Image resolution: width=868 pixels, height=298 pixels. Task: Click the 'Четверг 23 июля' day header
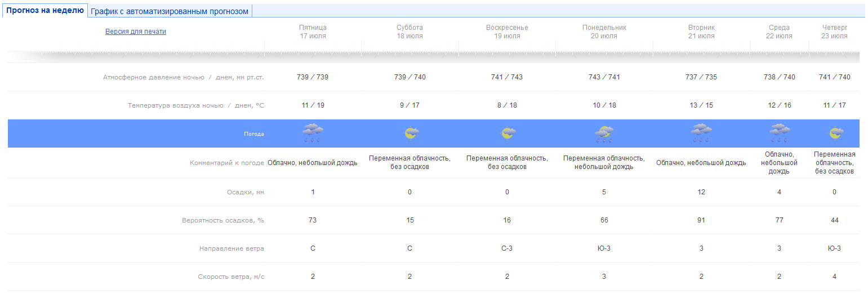pos(834,32)
